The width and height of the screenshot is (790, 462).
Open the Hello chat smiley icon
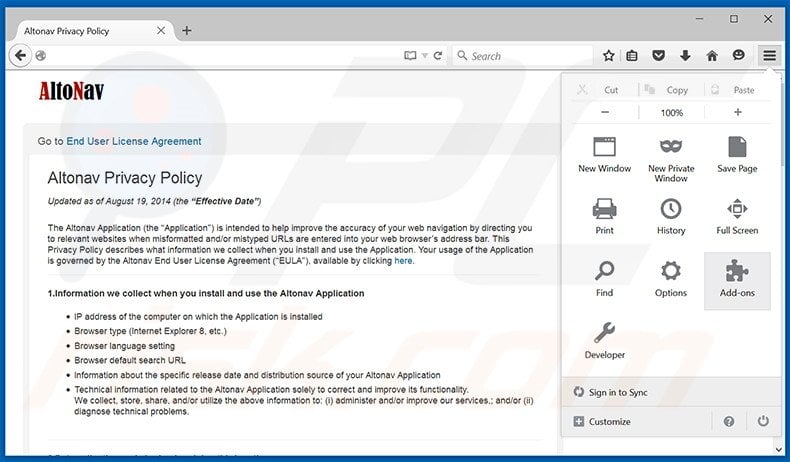click(x=738, y=55)
